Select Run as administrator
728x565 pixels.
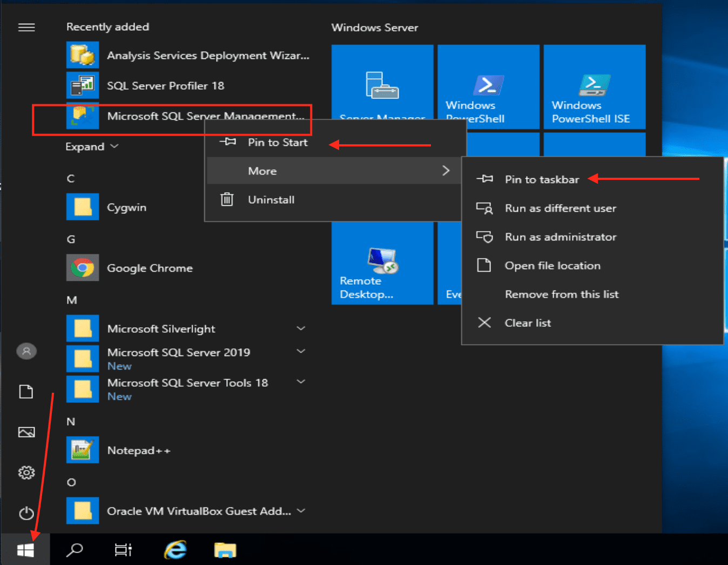click(x=560, y=237)
